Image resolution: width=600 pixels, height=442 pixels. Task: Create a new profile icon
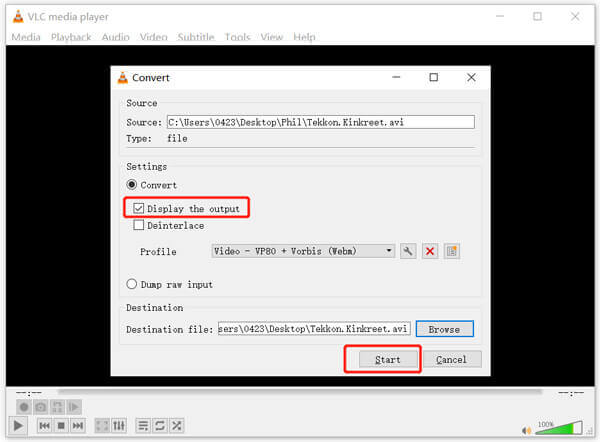point(452,251)
